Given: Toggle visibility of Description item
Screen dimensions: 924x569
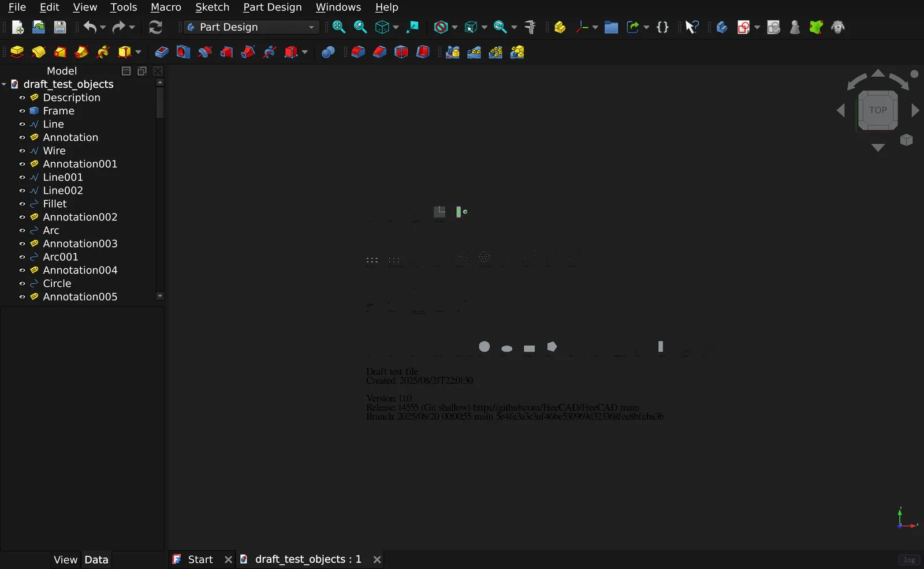Looking at the screenshot, I should point(22,98).
